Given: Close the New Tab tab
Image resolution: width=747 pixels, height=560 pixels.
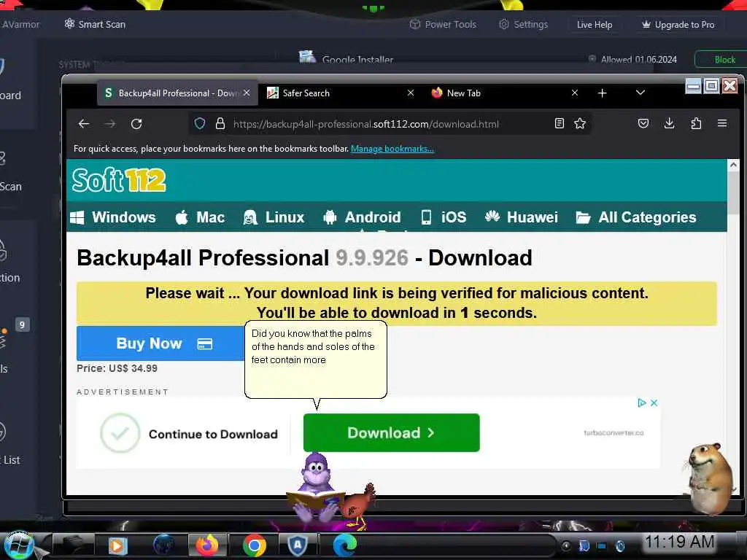Looking at the screenshot, I should coord(575,93).
